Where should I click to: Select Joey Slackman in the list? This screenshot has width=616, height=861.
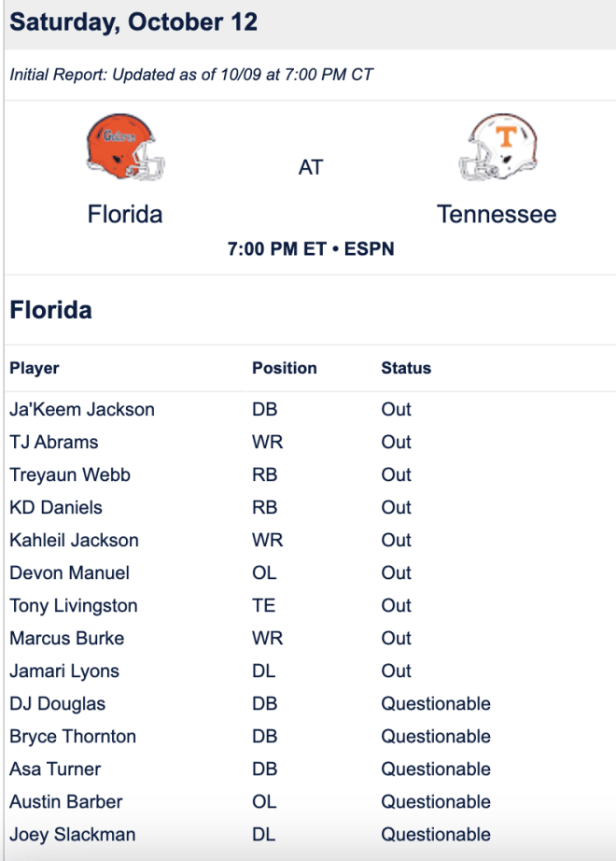73,835
